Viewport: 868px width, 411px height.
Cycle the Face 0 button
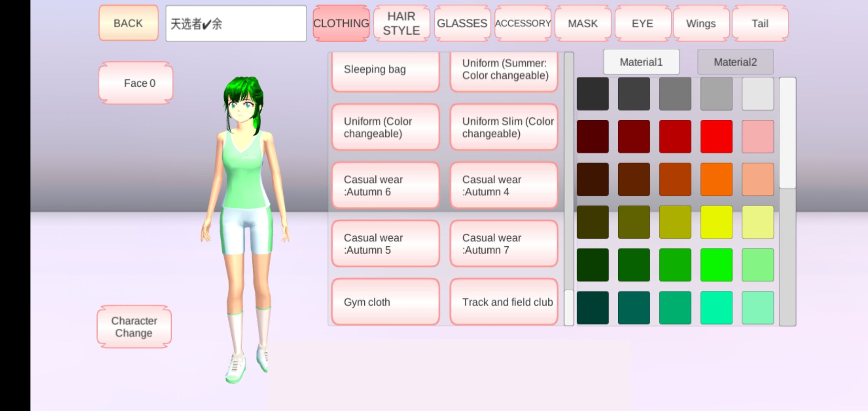136,83
